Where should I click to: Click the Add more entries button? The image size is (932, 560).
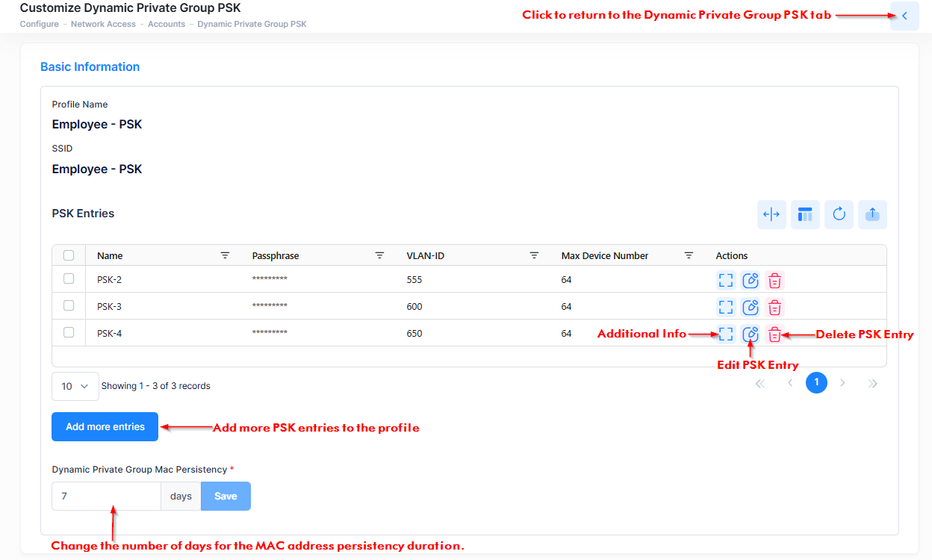click(105, 427)
